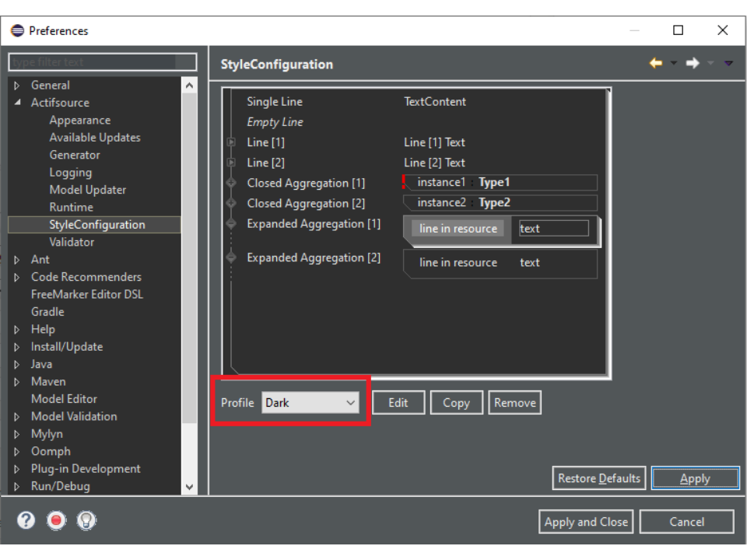Select Appearance under Actifsource
Viewport: 747px width, 560px height.
tap(79, 120)
